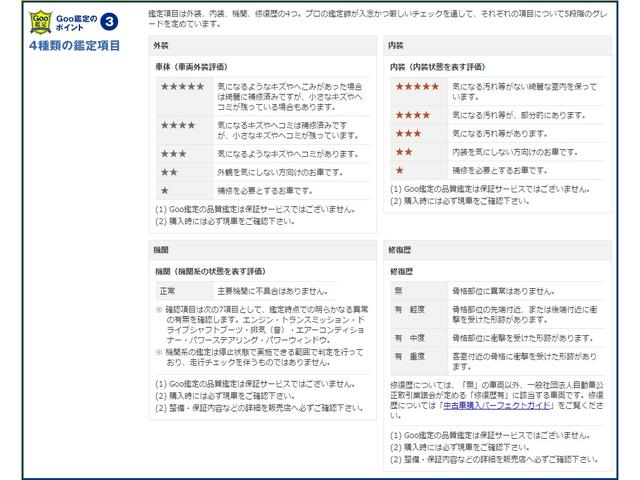
Task: Select the 外装 section header
Action: click(x=162, y=47)
